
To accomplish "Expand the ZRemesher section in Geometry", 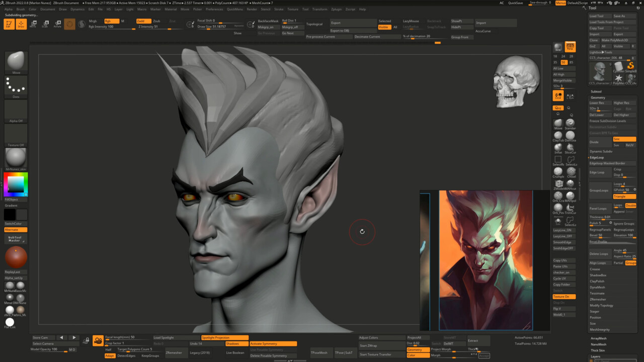I will point(598,300).
